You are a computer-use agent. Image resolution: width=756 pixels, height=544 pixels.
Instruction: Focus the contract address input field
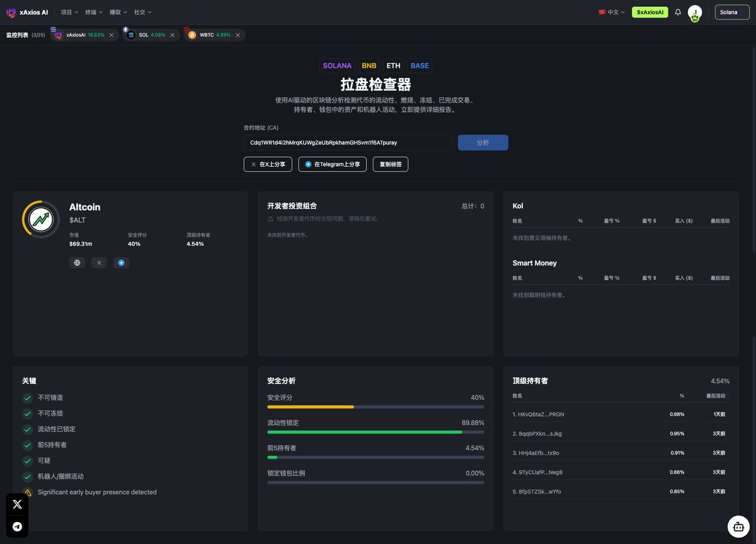348,142
